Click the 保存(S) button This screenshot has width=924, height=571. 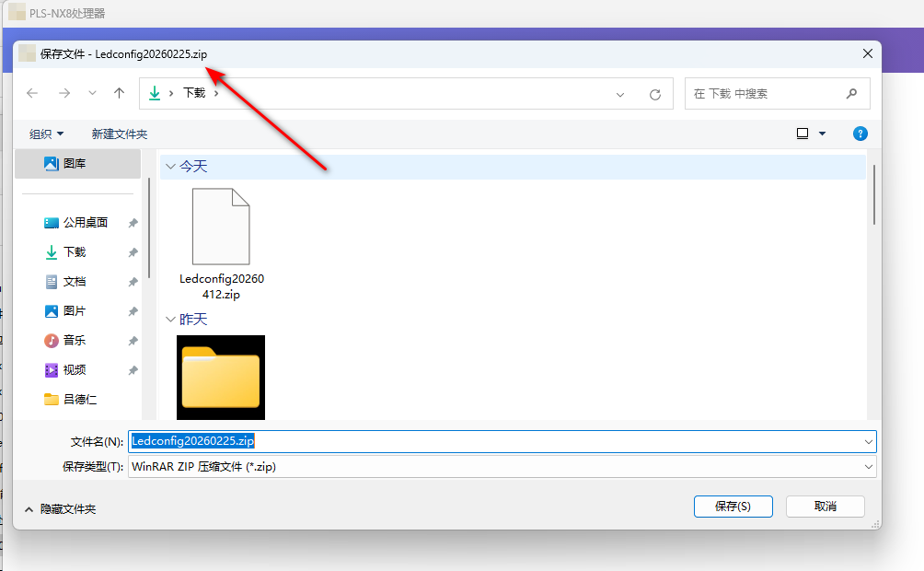coord(733,507)
